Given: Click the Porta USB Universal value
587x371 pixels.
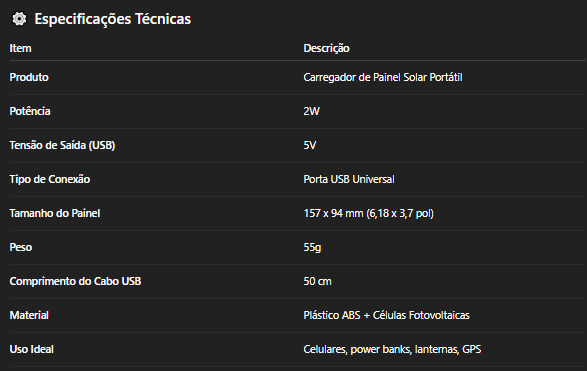Looking at the screenshot, I should pyautogui.click(x=349, y=179).
